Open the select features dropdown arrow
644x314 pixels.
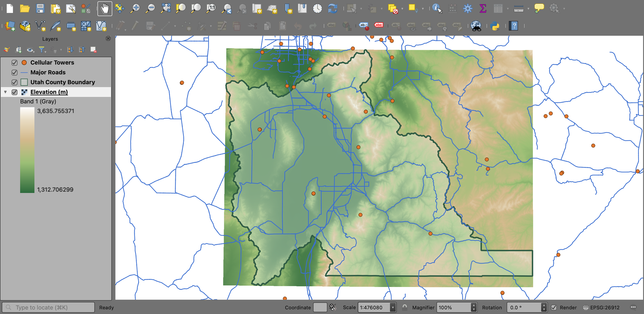(361, 9)
